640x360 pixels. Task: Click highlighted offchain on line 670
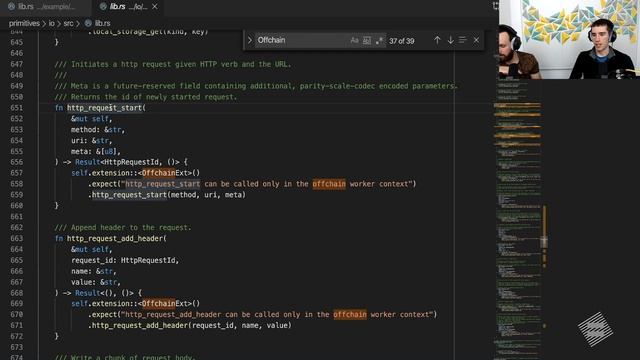click(x=350, y=315)
